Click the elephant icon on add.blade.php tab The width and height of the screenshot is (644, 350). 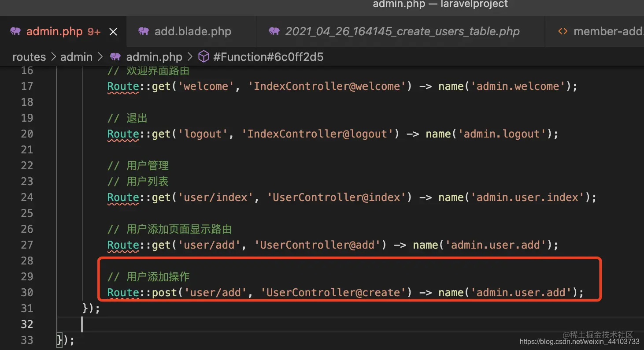pos(143,31)
